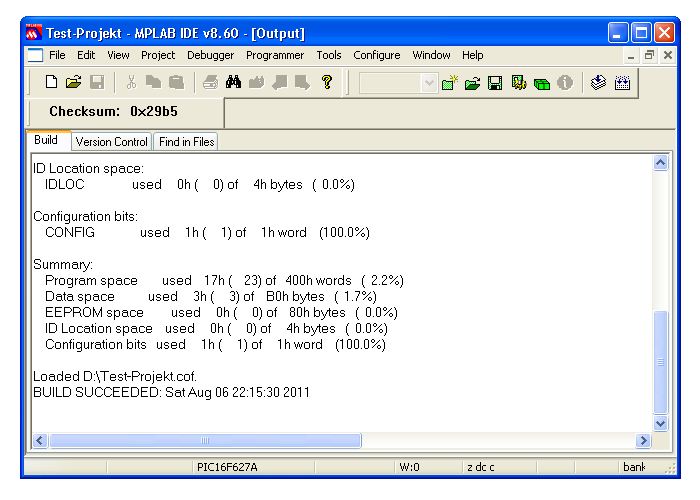The image size is (700, 500).
Task: Click the Summary 'Data space' line
Action: [x=211, y=296]
